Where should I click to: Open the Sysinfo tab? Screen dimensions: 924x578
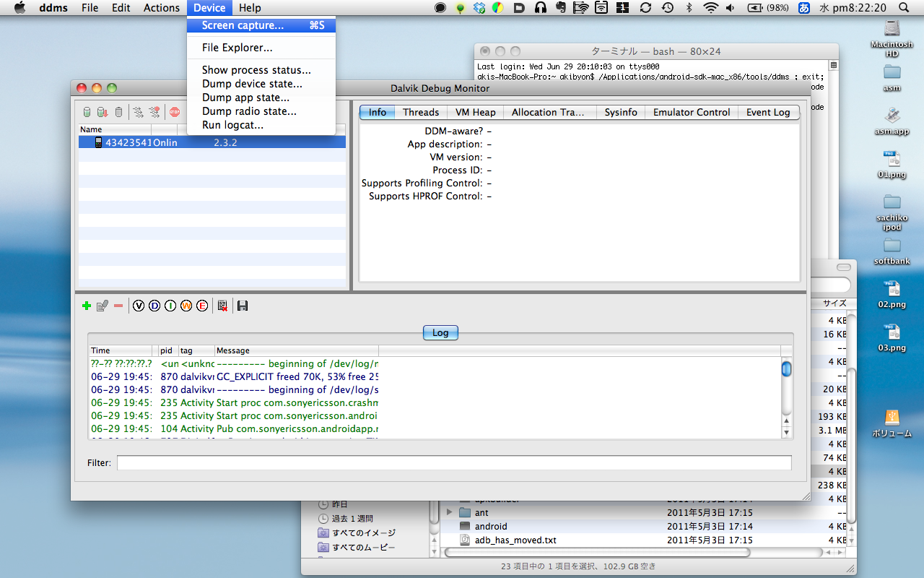[x=621, y=112]
